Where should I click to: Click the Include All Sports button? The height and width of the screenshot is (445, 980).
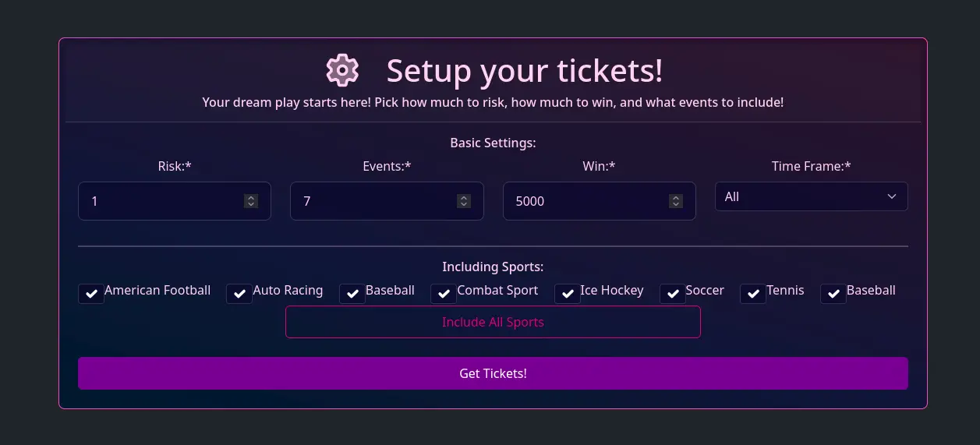(493, 322)
